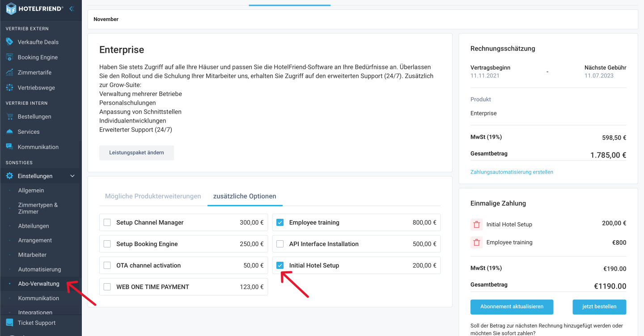Open Abteilungen settings submenu
The height and width of the screenshot is (336, 644).
click(x=34, y=226)
